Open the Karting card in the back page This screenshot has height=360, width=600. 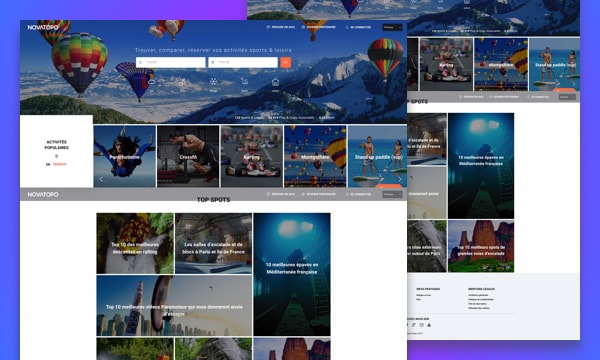(446, 64)
